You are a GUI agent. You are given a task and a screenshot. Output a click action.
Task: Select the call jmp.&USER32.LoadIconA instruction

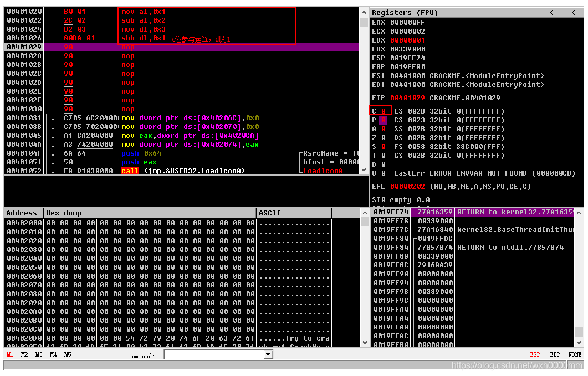click(x=183, y=171)
